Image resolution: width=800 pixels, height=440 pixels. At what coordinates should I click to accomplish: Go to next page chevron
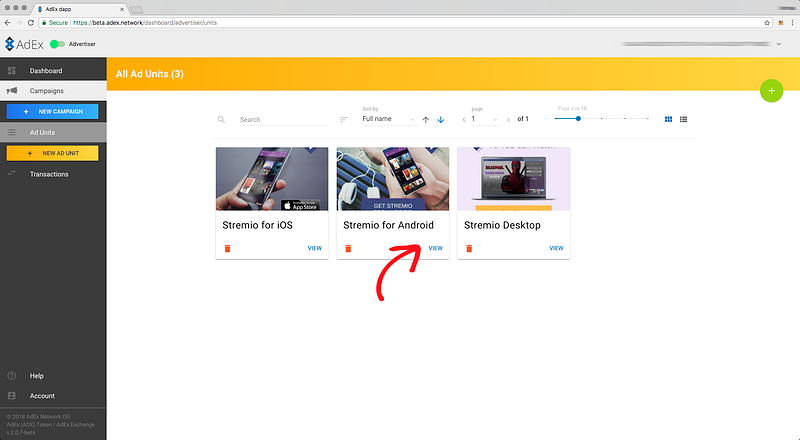tap(508, 119)
